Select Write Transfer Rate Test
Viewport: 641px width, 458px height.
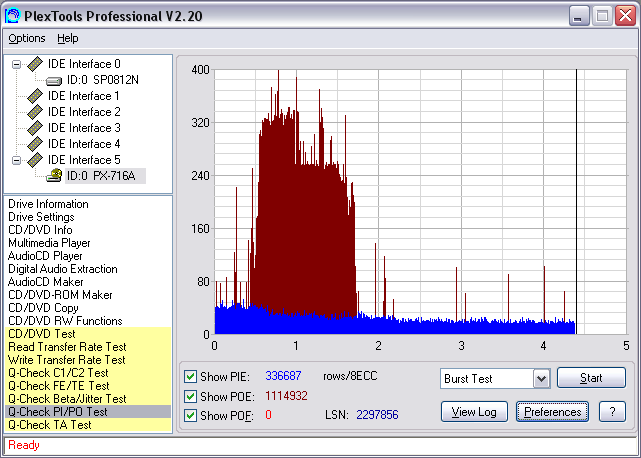tap(88, 360)
